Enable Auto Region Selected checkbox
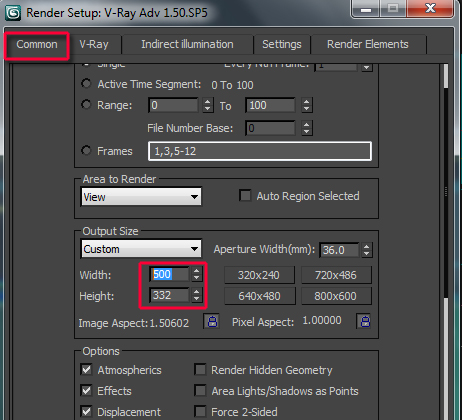Viewport: 462px width, 420px height. 245,196
